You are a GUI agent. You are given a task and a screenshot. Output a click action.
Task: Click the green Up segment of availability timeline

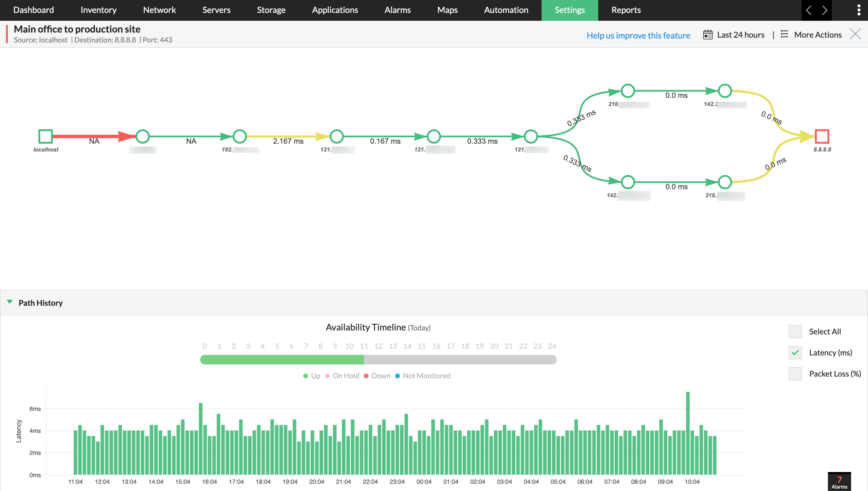pyautogui.click(x=282, y=360)
